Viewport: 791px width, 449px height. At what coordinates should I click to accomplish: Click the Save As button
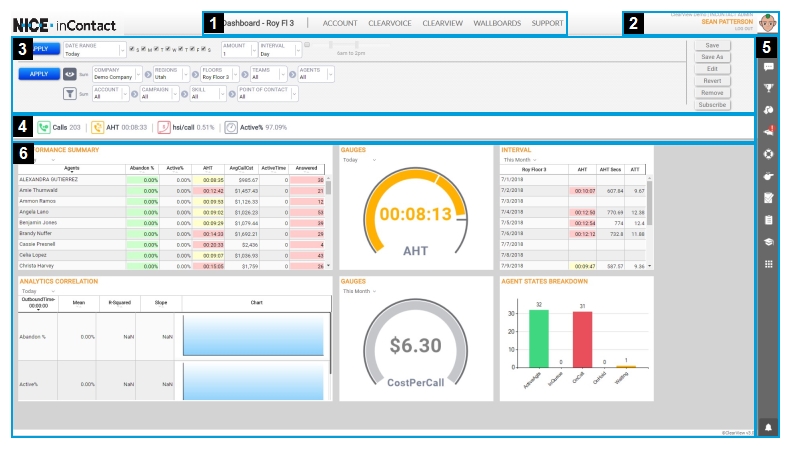[x=711, y=57]
